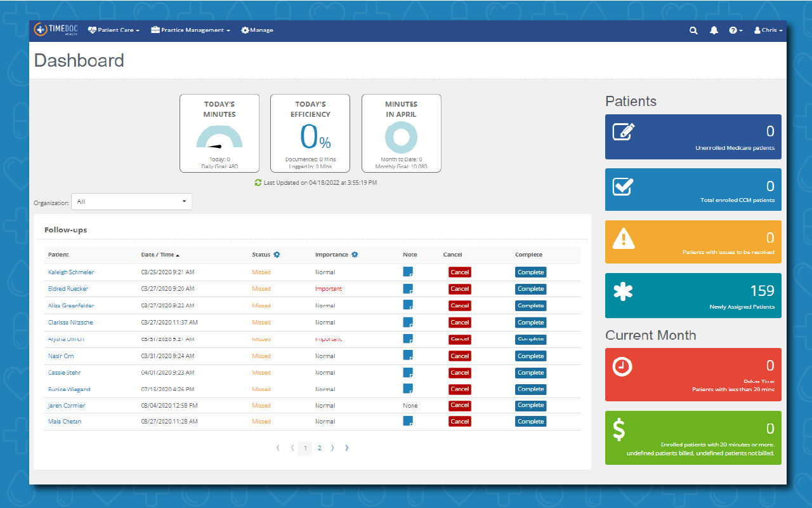Open patient Kaleigh Schmeler
Screen dimensions: 812x508
[x=71, y=272]
